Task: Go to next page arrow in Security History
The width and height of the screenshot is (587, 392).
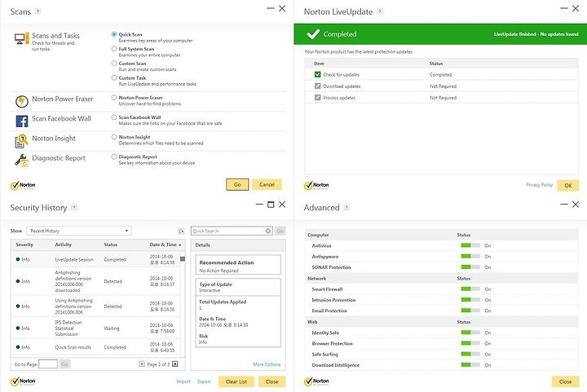Action: click(174, 363)
